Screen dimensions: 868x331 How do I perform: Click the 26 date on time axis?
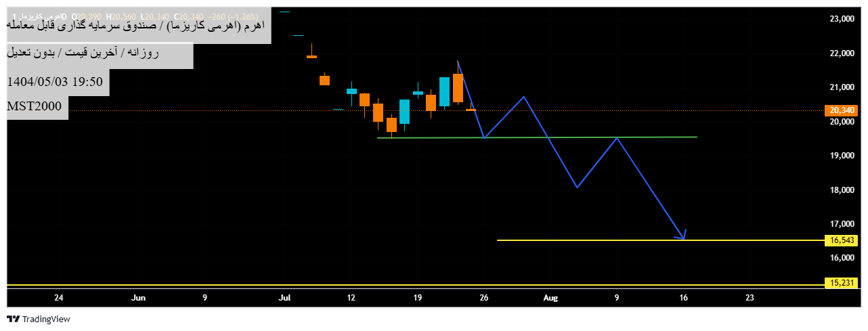[483, 298]
